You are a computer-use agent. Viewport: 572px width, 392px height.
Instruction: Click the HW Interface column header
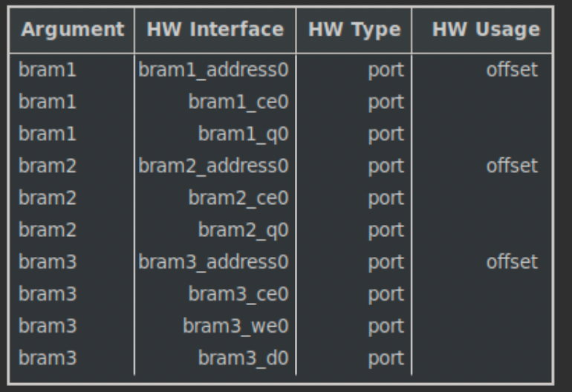tap(215, 29)
